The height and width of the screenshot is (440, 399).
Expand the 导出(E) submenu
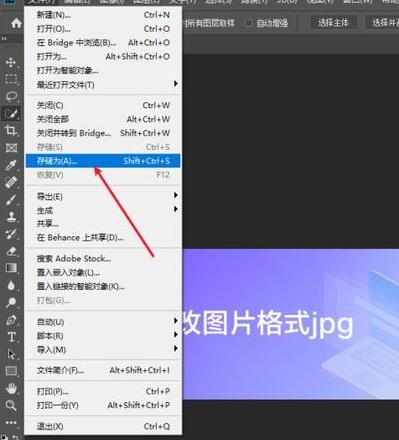[103, 196]
